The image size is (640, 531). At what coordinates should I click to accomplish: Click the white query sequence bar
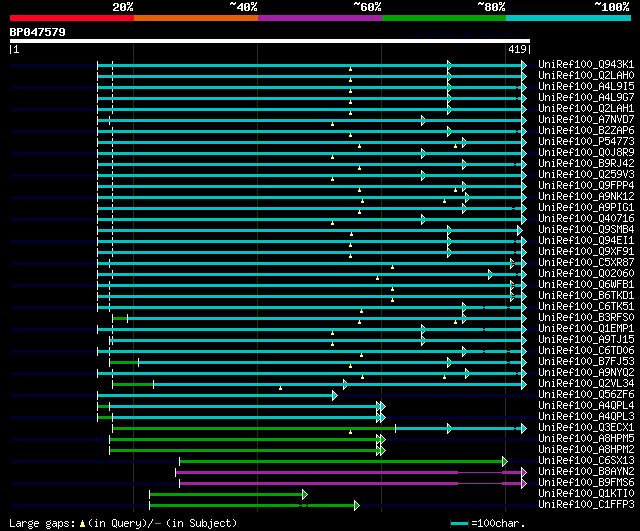[x=270, y=41]
